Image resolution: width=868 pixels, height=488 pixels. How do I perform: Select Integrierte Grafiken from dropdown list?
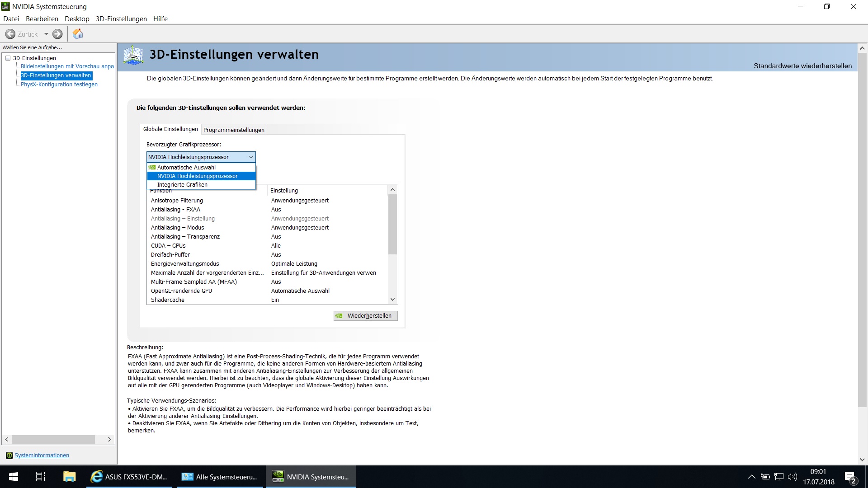pos(182,184)
